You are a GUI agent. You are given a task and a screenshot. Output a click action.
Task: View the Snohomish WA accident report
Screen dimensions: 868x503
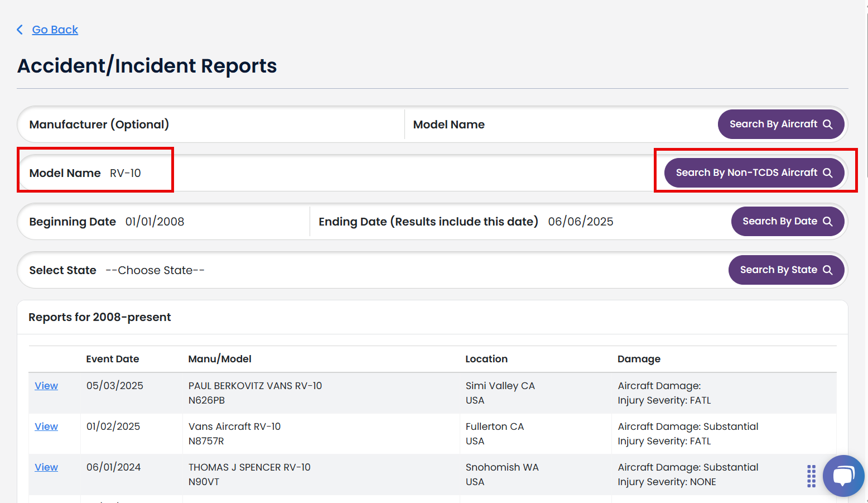[46, 467]
